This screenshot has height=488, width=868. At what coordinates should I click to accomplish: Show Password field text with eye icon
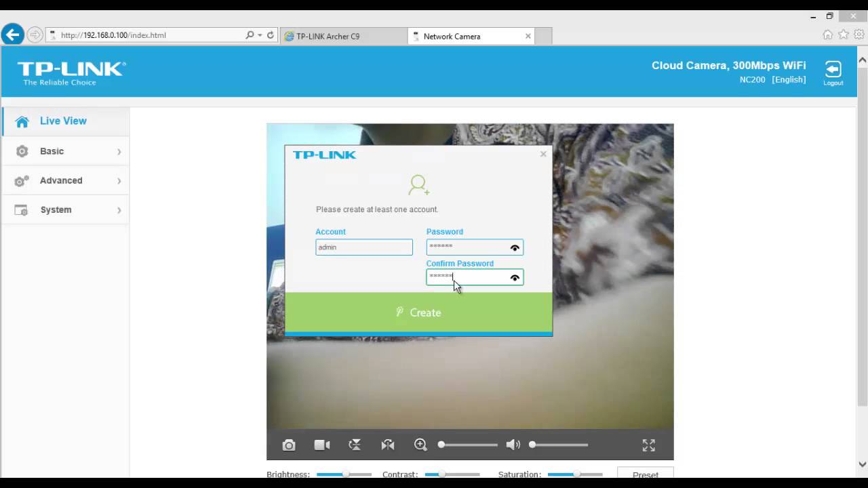515,248
